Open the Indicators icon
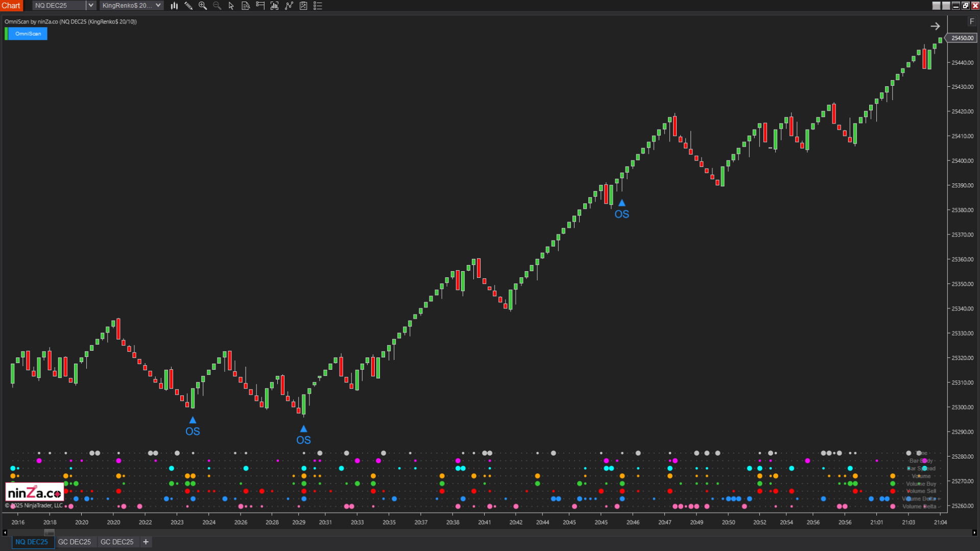This screenshot has height=551, width=980. (x=274, y=6)
